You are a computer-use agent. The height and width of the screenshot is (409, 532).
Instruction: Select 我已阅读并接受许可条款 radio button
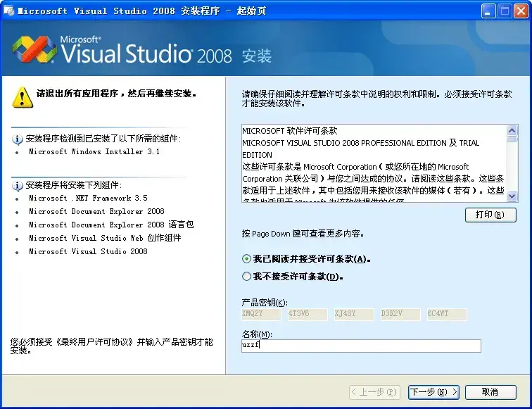tap(247, 259)
